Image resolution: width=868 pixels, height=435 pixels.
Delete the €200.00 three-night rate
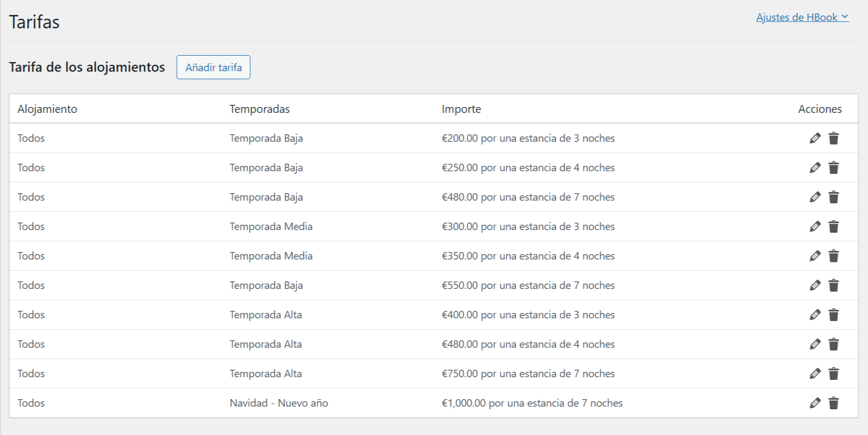tap(833, 138)
